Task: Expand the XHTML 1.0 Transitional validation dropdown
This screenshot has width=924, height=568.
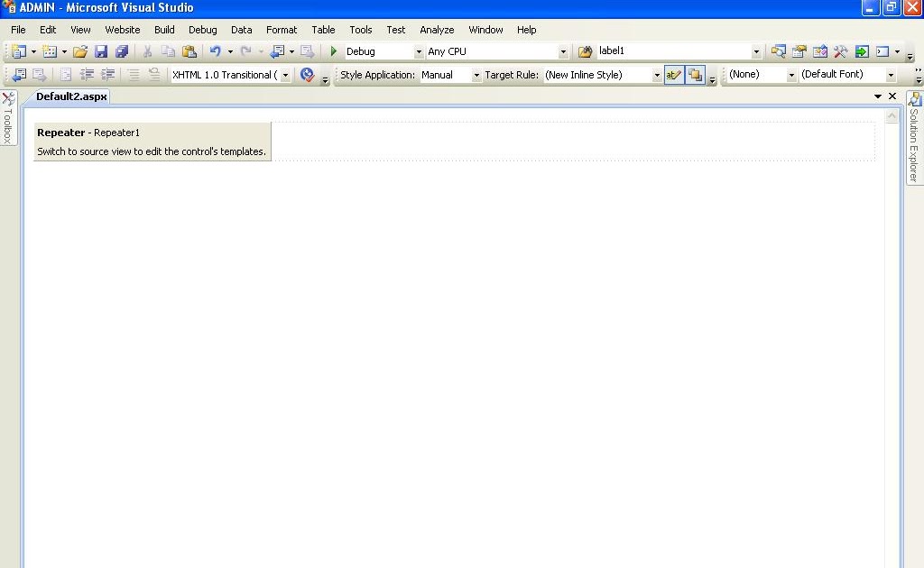Action: [283, 74]
